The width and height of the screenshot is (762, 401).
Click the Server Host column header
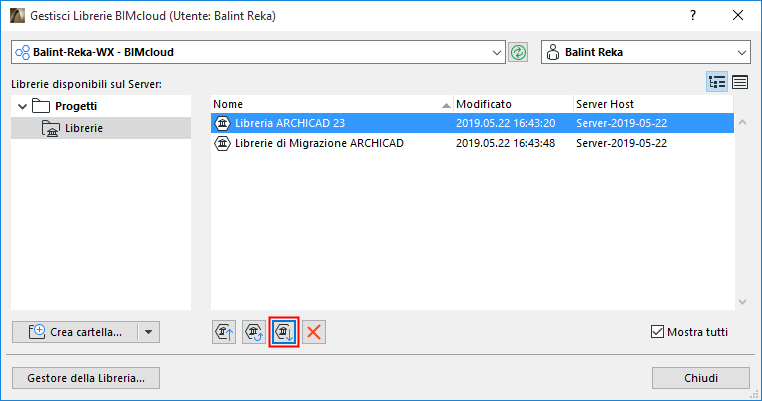point(653,104)
